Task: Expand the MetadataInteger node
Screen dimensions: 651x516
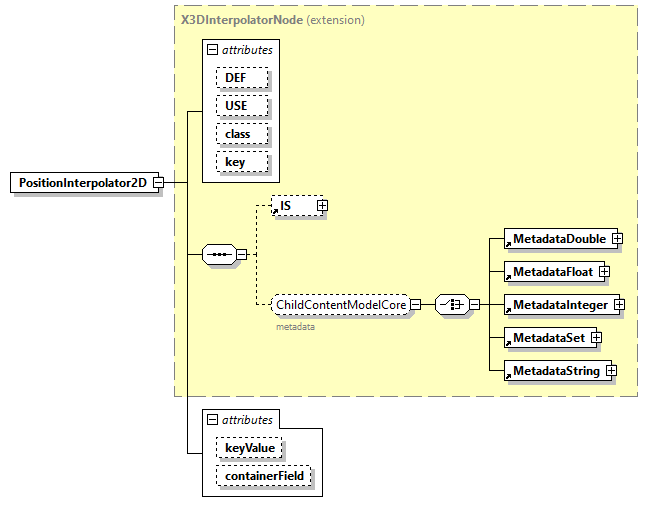Action: [619, 304]
